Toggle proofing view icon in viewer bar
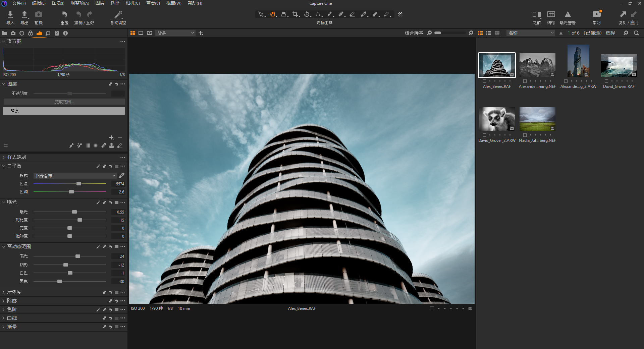The image size is (644, 349). pyautogui.click(x=150, y=33)
